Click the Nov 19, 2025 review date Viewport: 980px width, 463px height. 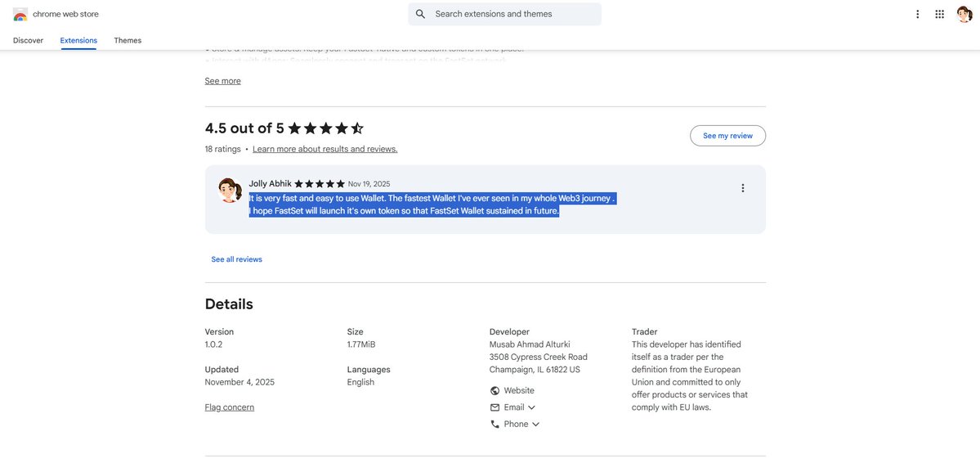tap(369, 184)
